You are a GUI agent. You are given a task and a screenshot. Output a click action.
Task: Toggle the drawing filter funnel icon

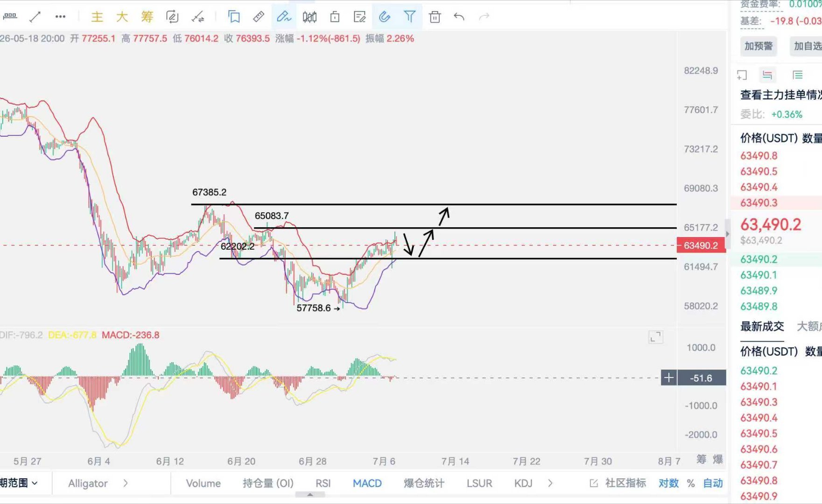tap(410, 17)
